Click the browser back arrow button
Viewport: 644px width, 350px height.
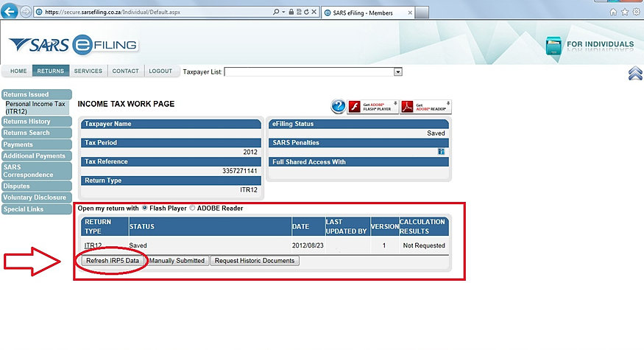point(9,11)
